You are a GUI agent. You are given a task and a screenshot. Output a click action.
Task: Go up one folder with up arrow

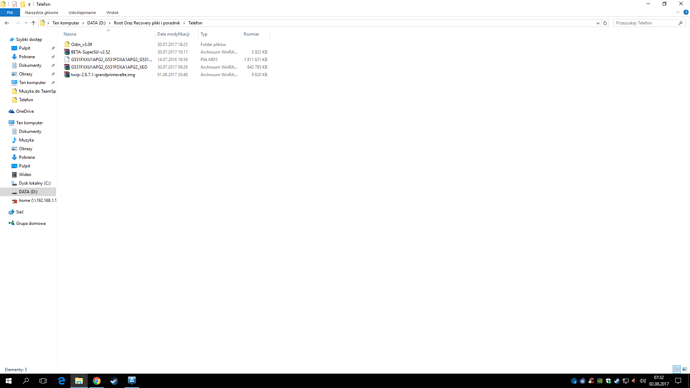[33, 23]
